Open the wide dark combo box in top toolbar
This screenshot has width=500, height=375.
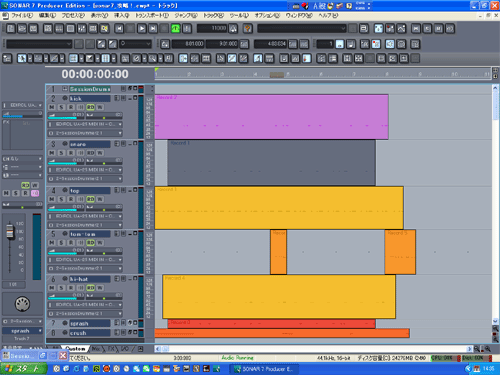(x=302, y=29)
